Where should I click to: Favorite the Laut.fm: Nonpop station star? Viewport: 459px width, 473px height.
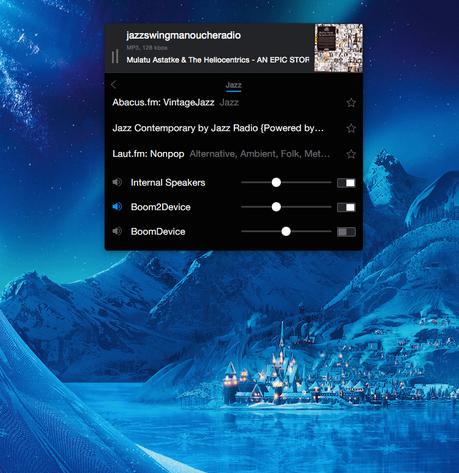pos(351,154)
